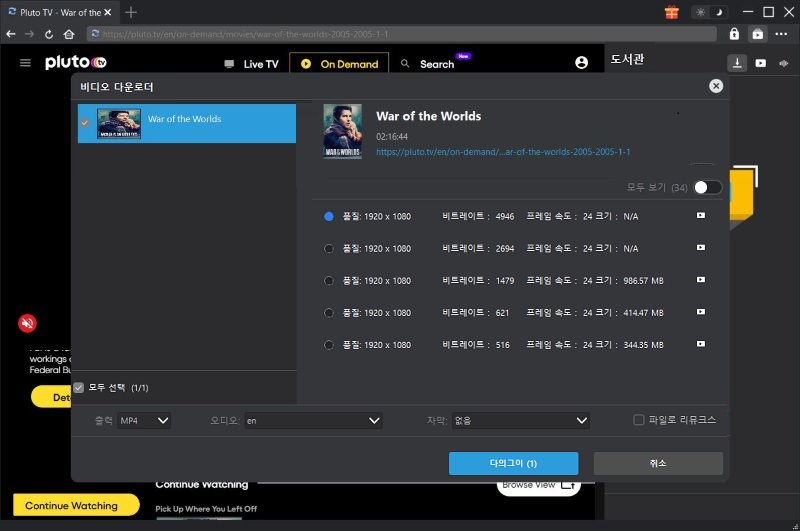
Task: Open the MP4 output format dropdown
Action: pos(144,421)
